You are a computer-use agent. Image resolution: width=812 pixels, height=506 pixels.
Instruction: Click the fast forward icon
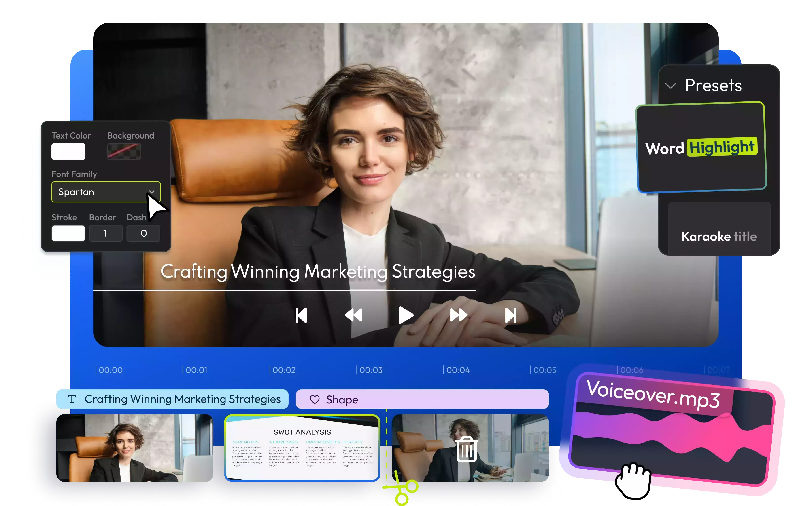[x=458, y=315]
